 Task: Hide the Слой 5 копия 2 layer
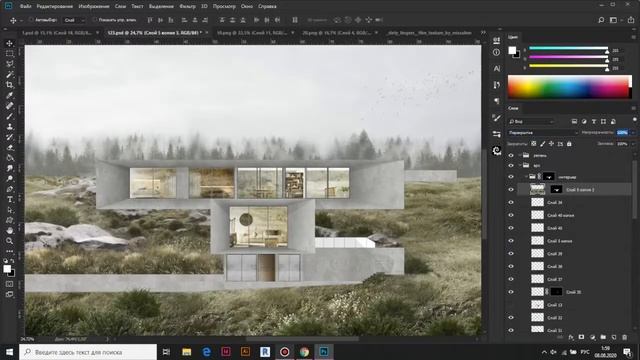point(511,190)
